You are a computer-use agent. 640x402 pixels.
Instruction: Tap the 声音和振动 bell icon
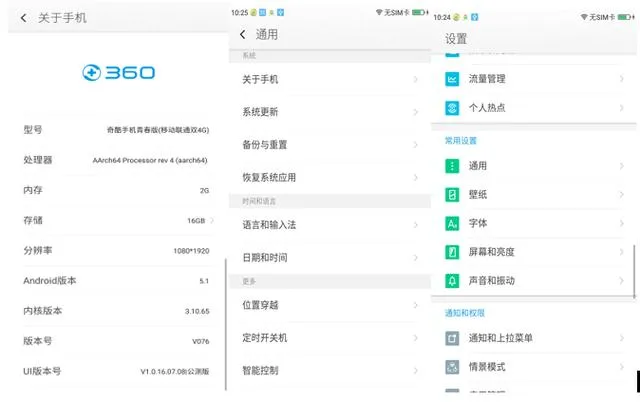click(452, 281)
